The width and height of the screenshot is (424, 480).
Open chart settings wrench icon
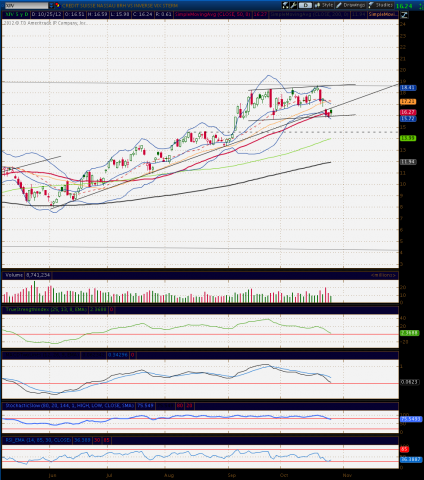click(x=293, y=5)
